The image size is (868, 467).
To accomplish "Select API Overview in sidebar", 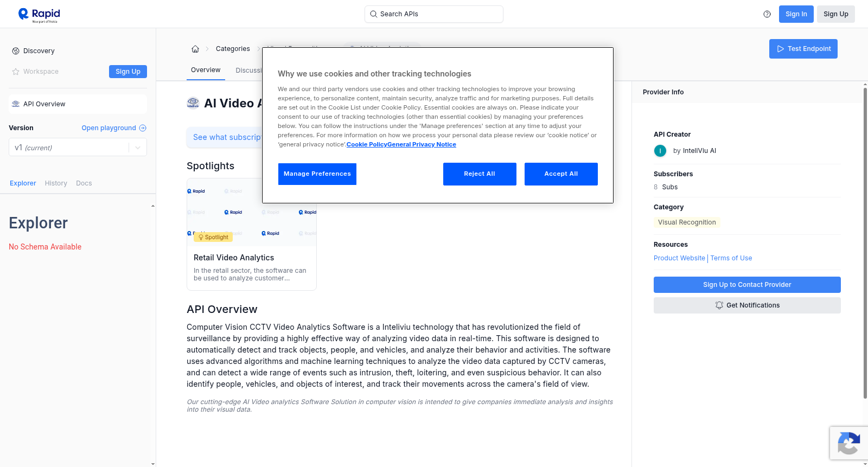I will (x=78, y=104).
